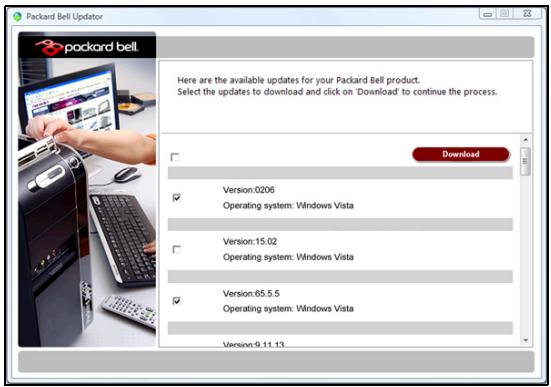
Task: Check the Version:15.02 update checkbox
Action: pyautogui.click(x=176, y=250)
